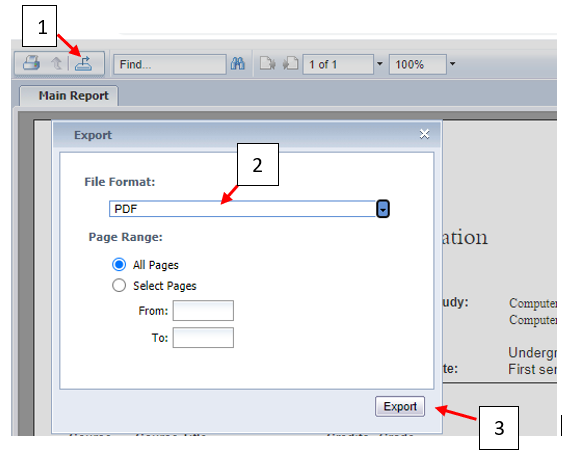Expand the File Format dropdown arrow
The height and width of the screenshot is (454, 567).
pos(383,209)
